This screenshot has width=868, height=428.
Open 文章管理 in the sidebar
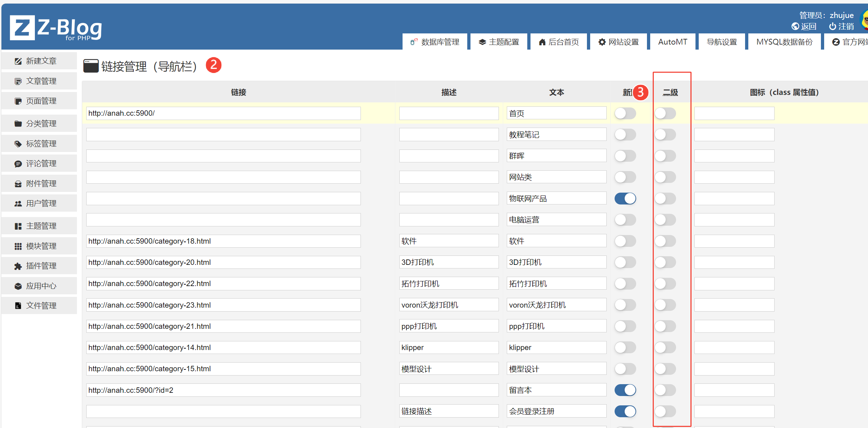point(39,81)
